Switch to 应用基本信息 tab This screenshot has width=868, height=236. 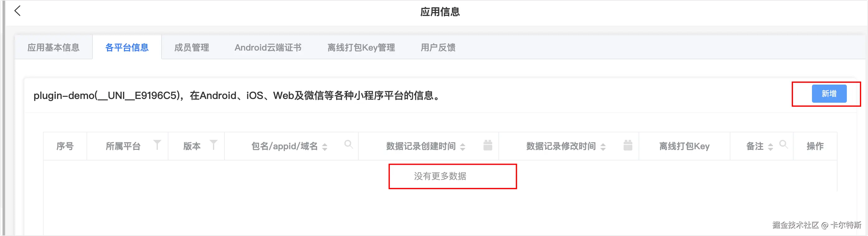click(53, 47)
